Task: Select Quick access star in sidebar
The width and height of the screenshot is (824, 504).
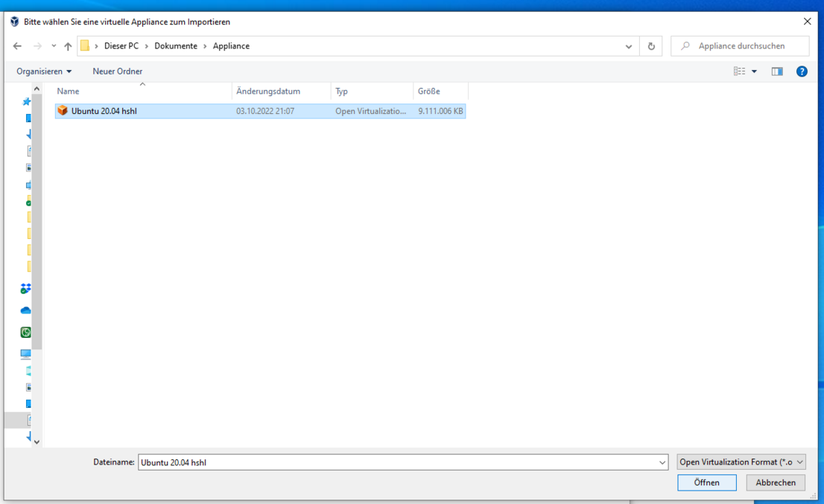Action: (27, 102)
